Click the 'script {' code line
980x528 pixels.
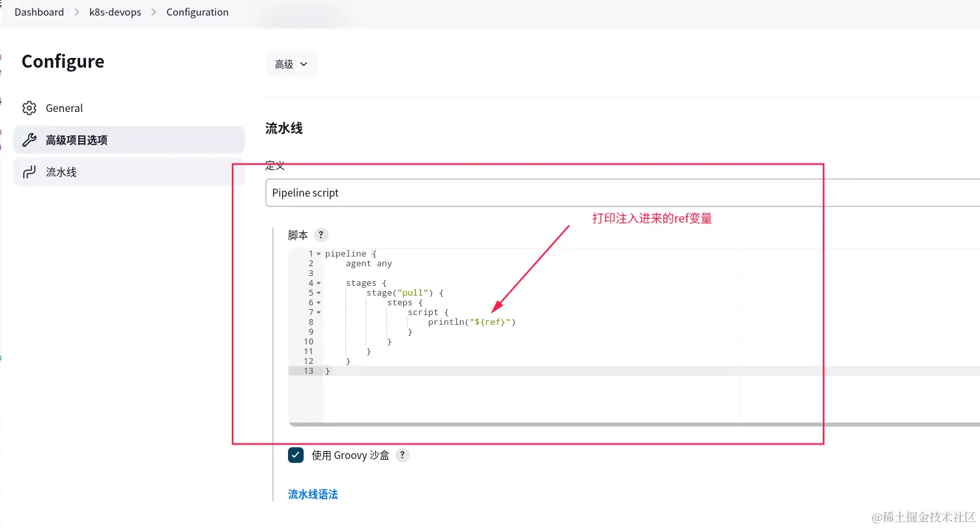(428, 313)
